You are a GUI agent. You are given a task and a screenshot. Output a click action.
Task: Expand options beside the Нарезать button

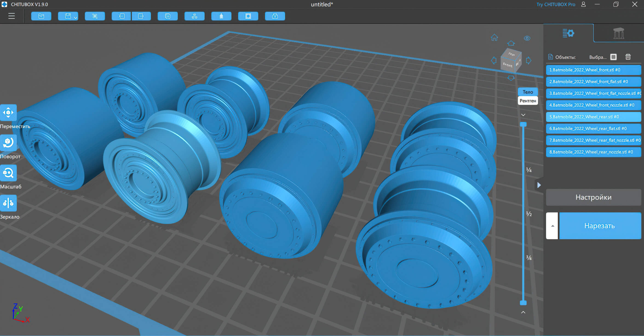[552, 226]
